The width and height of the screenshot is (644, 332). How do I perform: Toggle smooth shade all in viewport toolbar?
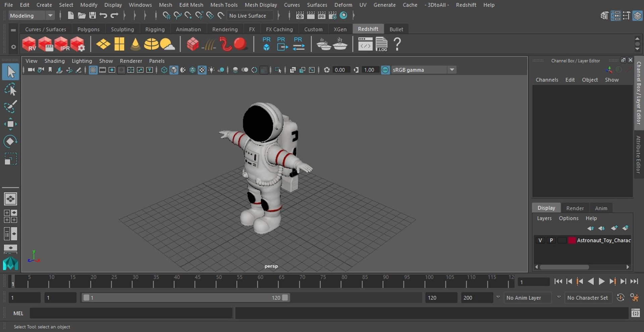point(174,70)
